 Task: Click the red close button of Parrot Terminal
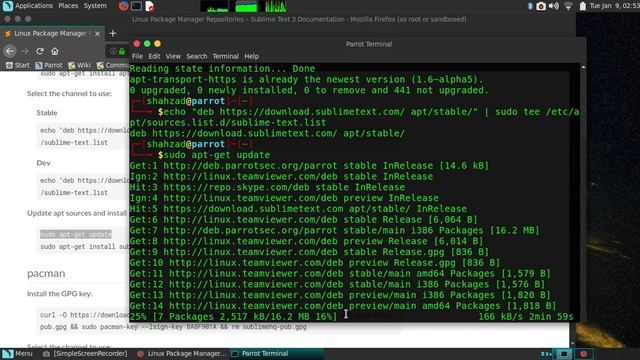(x=137, y=44)
